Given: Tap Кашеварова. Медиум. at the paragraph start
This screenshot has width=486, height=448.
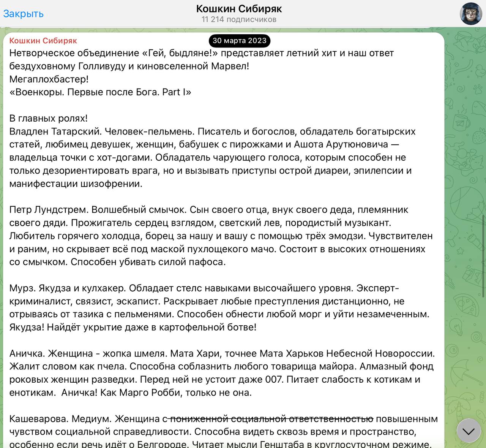Looking at the screenshot, I should [60, 419].
